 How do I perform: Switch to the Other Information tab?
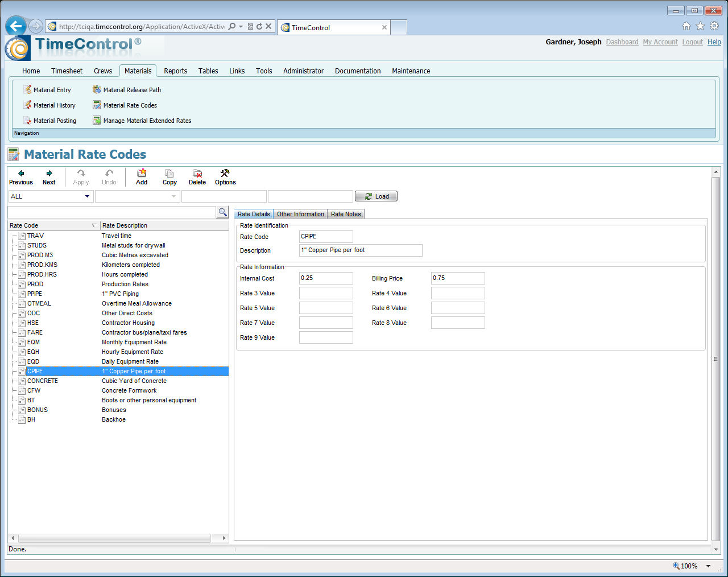[x=300, y=214]
